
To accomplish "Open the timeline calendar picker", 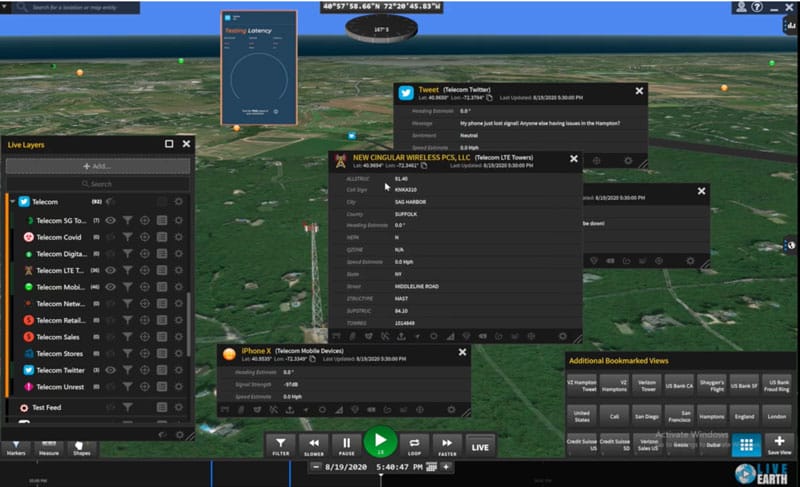I will click(x=432, y=467).
